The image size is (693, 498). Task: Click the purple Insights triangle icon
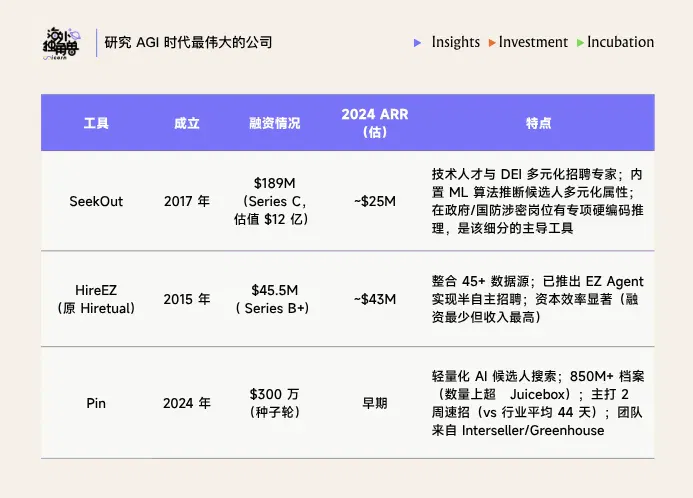417,43
